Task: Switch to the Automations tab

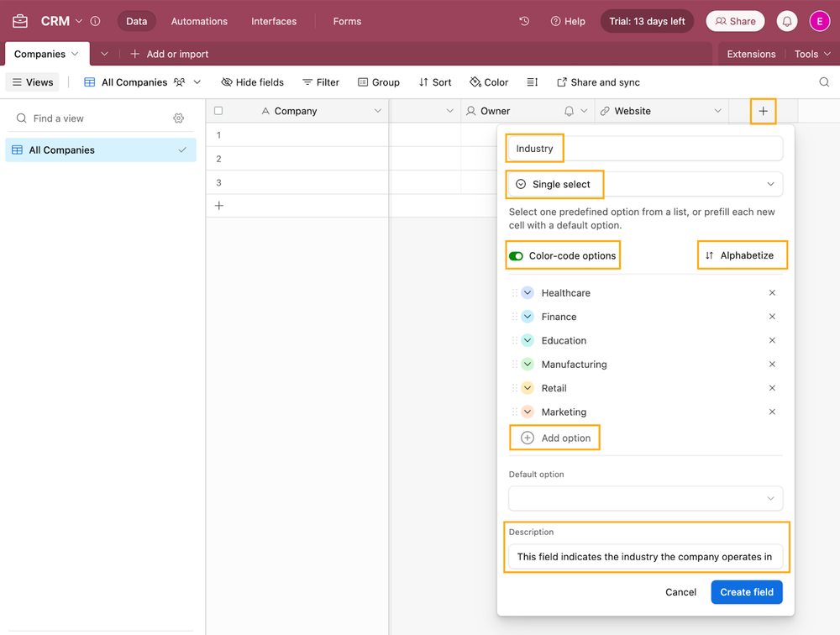Action: (198, 21)
